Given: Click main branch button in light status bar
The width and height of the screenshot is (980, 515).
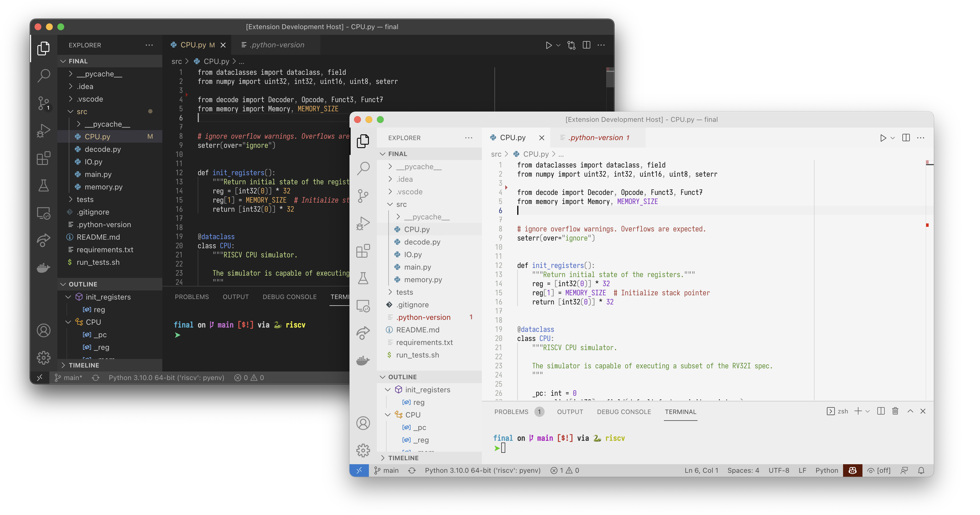Looking at the screenshot, I should pos(387,470).
